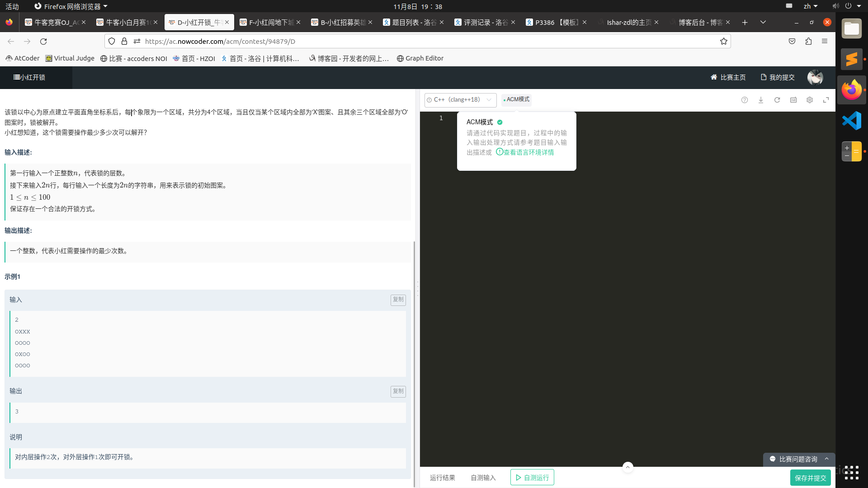Screen dimensions: 868x488
Task: Expand the 比赛问题咨询 chat panel
Action: 798,459
